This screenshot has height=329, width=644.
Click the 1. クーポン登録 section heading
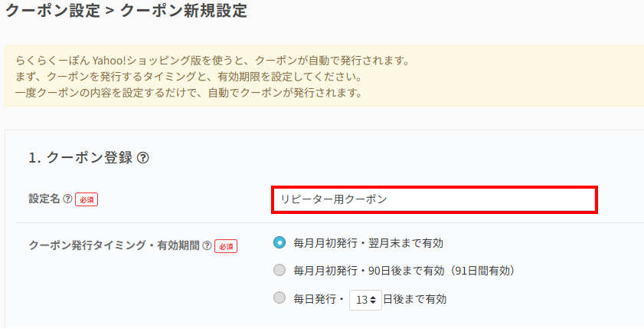(80, 158)
